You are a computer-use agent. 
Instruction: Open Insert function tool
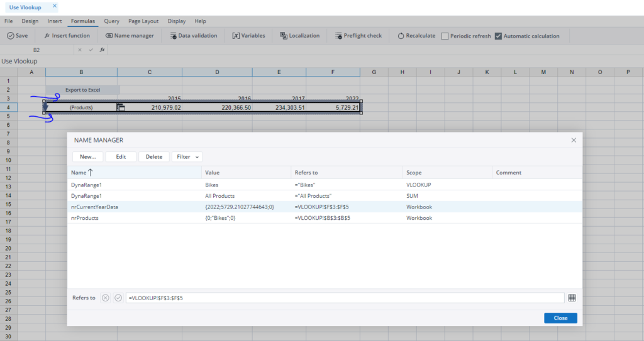point(67,36)
